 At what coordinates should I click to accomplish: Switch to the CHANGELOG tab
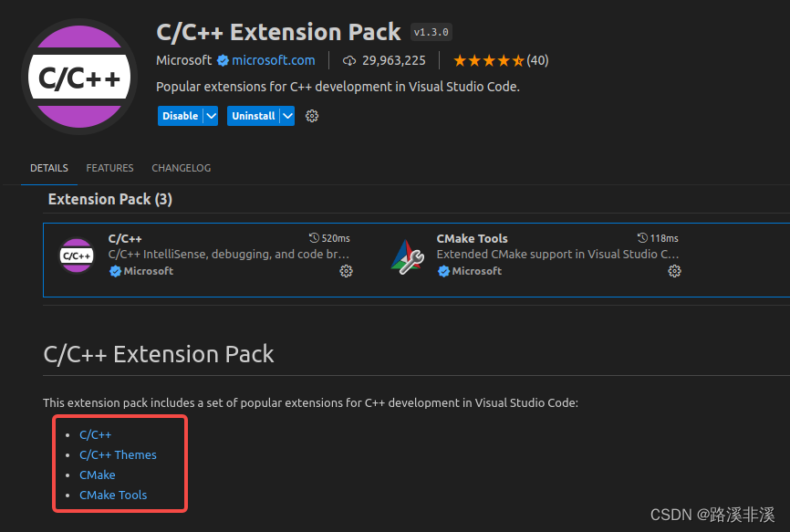[182, 168]
